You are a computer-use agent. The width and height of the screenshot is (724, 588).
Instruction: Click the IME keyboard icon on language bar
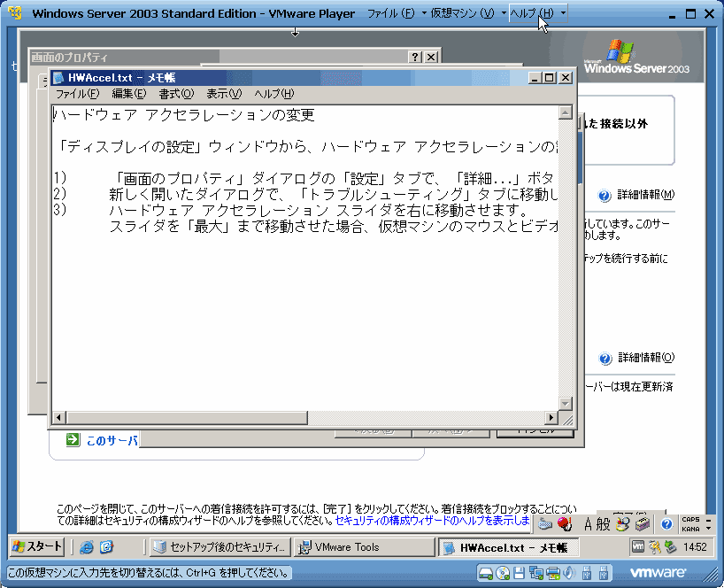[545, 523]
